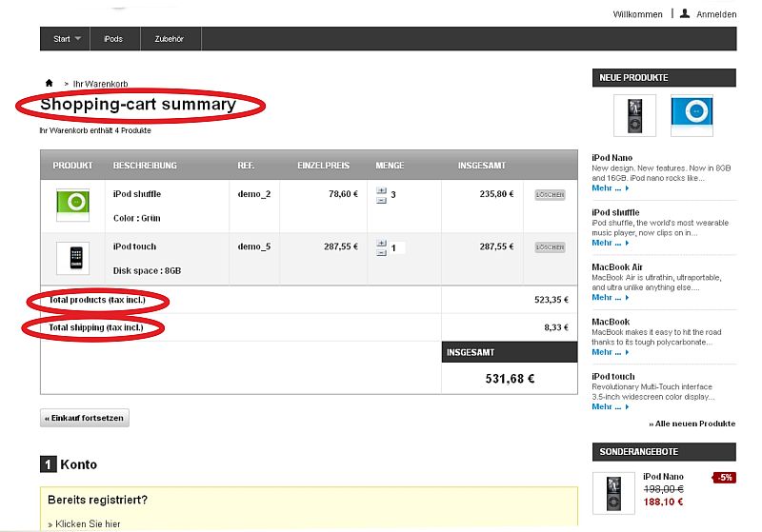Delete iPod touch with Löschen button
The image size is (762, 532).
550,247
